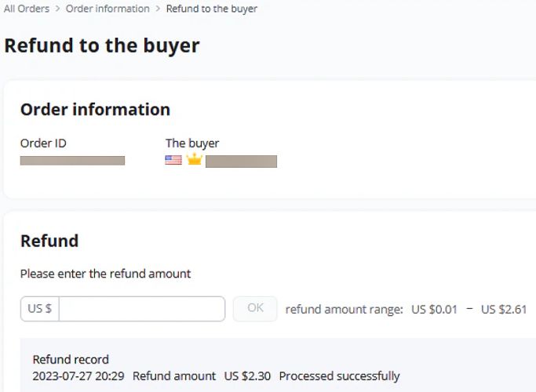Click the Refund to the buyer heading
536x392 pixels.
click(x=102, y=45)
